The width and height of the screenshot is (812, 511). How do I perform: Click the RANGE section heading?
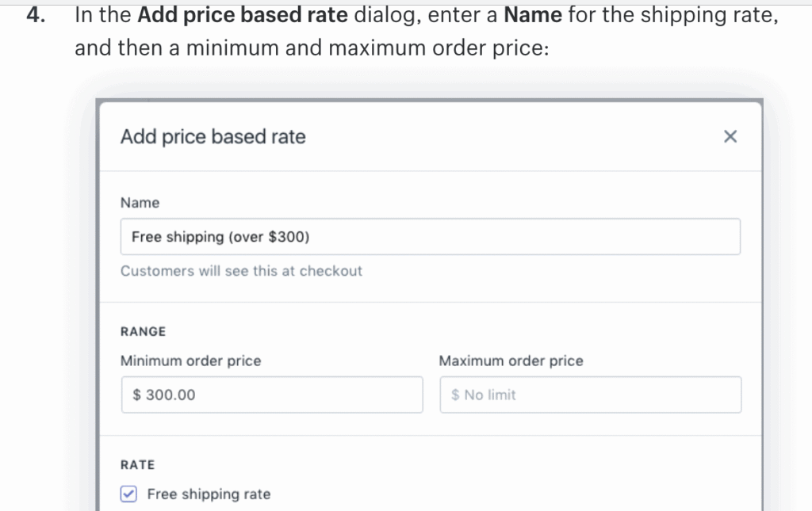pos(143,332)
